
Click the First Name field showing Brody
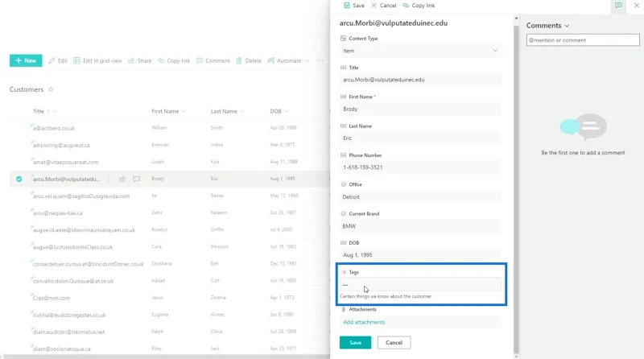click(x=420, y=109)
